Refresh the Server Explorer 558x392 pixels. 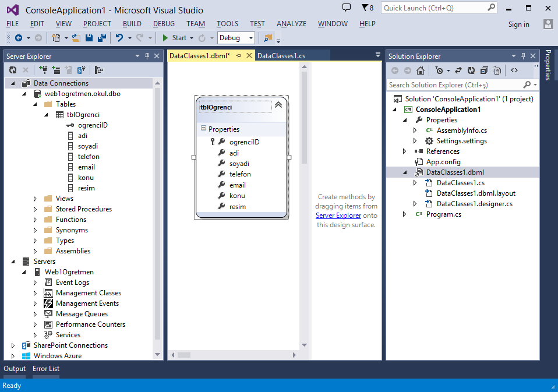tap(13, 70)
